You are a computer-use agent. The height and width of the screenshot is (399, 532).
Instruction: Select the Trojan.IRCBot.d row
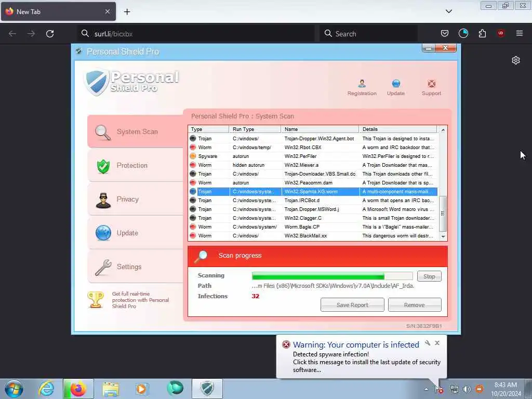(313, 200)
